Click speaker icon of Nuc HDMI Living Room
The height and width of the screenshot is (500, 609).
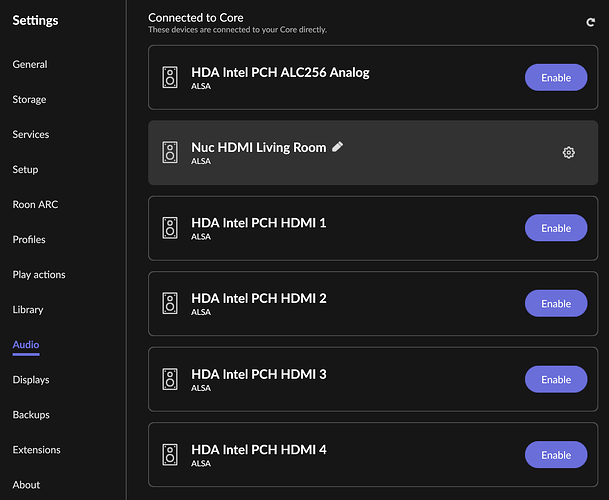pyautogui.click(x=170, y=153)
